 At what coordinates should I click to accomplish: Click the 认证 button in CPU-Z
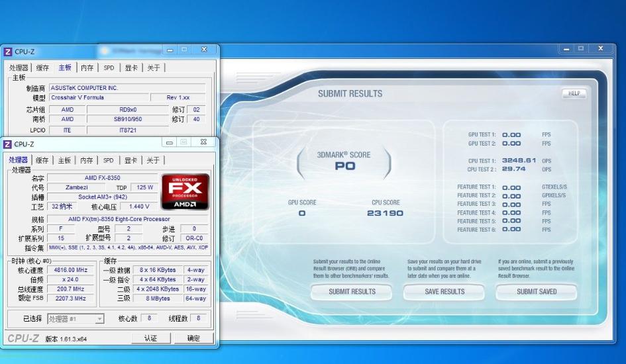click(x=151, y=338)
